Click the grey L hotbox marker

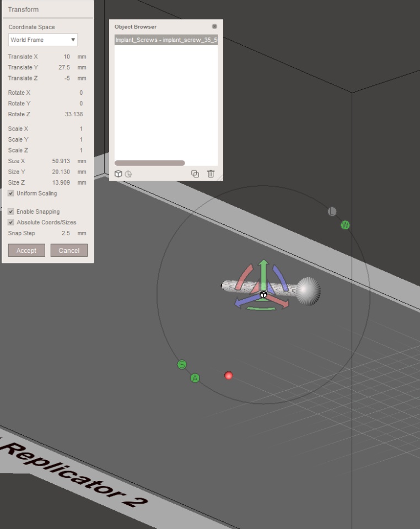332,212
